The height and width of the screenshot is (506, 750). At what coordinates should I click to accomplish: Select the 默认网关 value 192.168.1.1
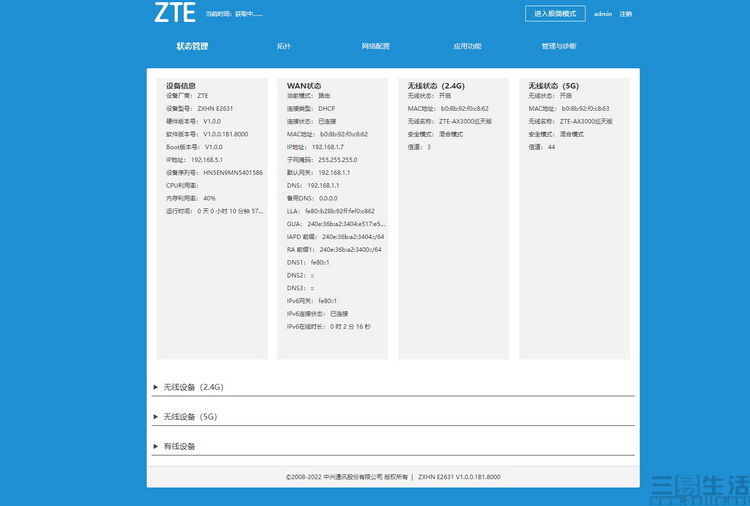coord(334,173)
